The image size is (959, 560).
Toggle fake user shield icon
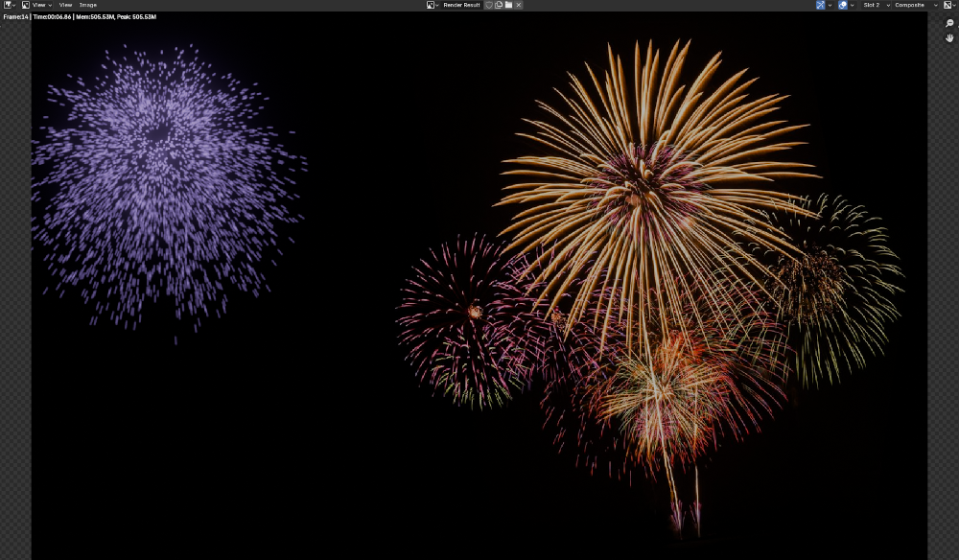(x=488, y=5)
